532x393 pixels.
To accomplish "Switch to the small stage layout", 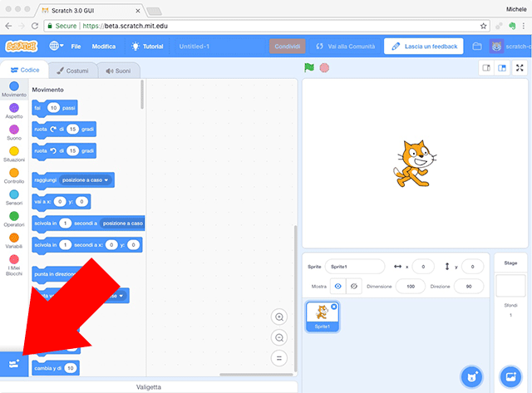I will (485, 68).
